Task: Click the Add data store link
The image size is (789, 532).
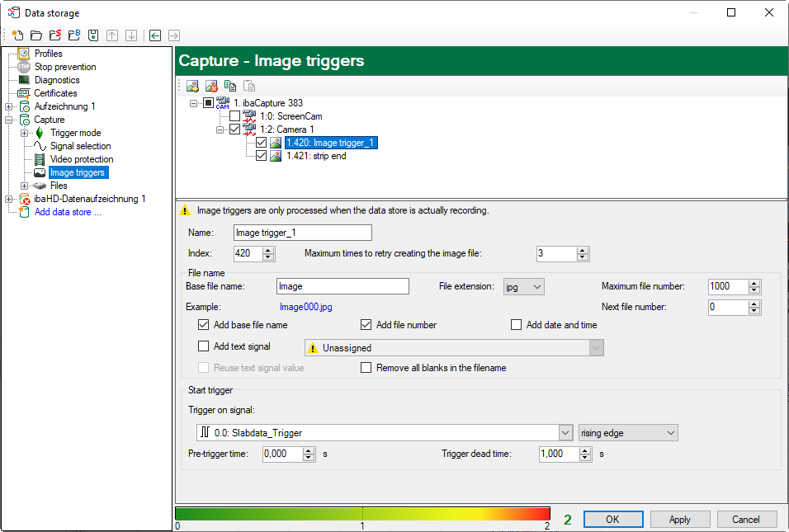Action: coord(68,212)
